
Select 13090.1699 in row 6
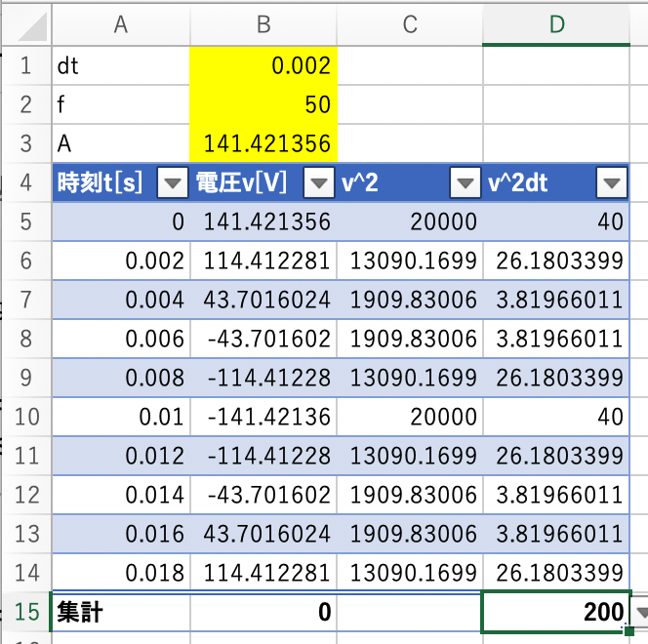tap(410, 261)
